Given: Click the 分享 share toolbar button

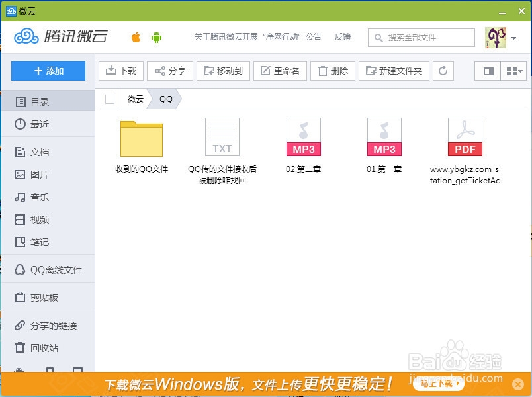Looking at the screenshot, I should [170, 71].
